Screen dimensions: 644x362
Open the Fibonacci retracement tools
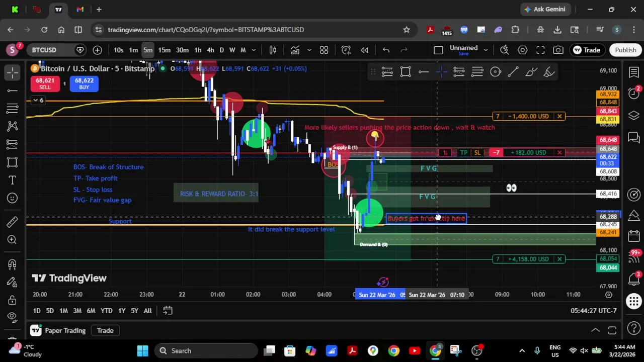pyautogui.click(x=13, y=108)
